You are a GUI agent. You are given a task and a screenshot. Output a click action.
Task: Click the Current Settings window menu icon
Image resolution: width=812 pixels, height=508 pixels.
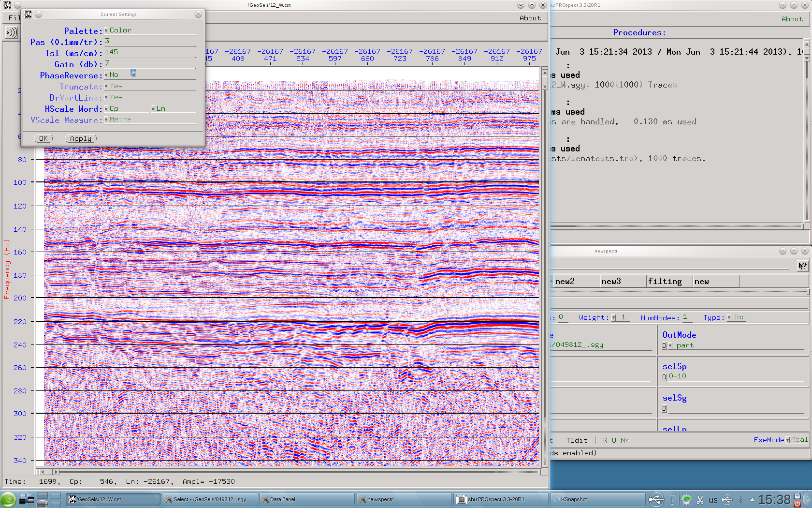28,15
